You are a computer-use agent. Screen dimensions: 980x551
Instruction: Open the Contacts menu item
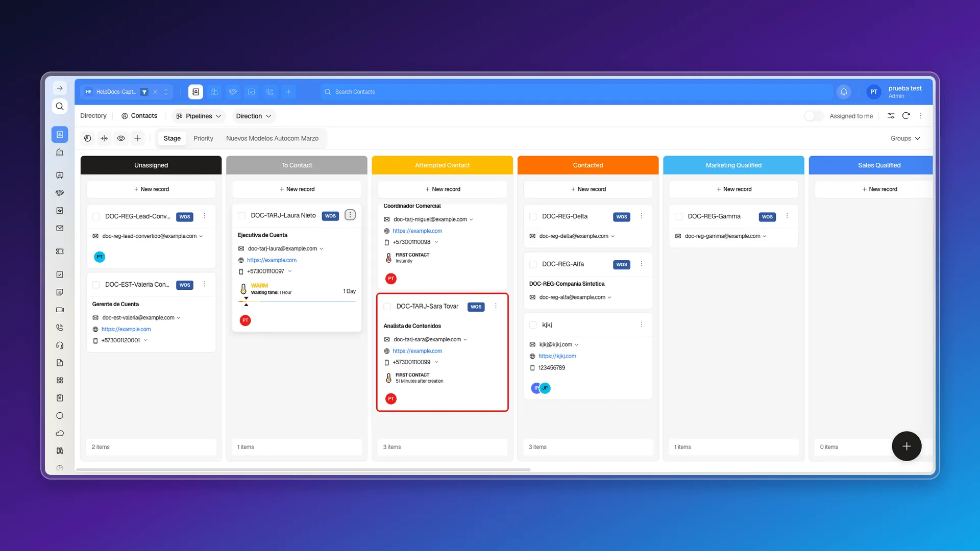point(139,116)
